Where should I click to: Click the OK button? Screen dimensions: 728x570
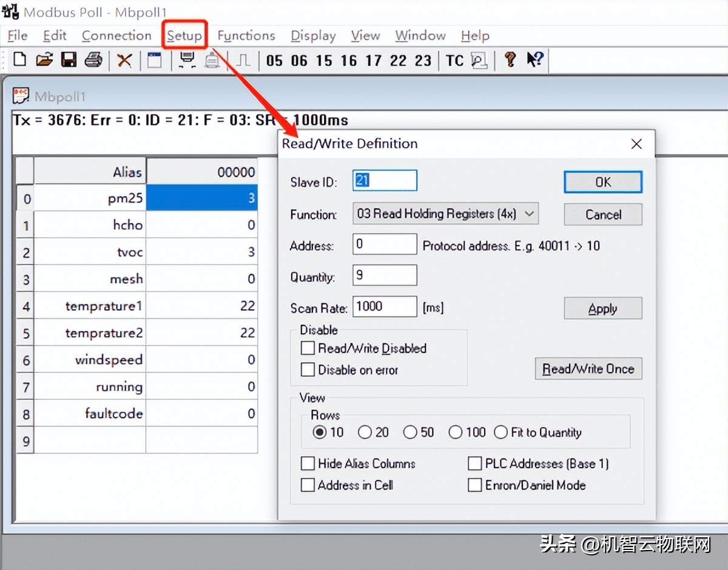tap(603, 182)
